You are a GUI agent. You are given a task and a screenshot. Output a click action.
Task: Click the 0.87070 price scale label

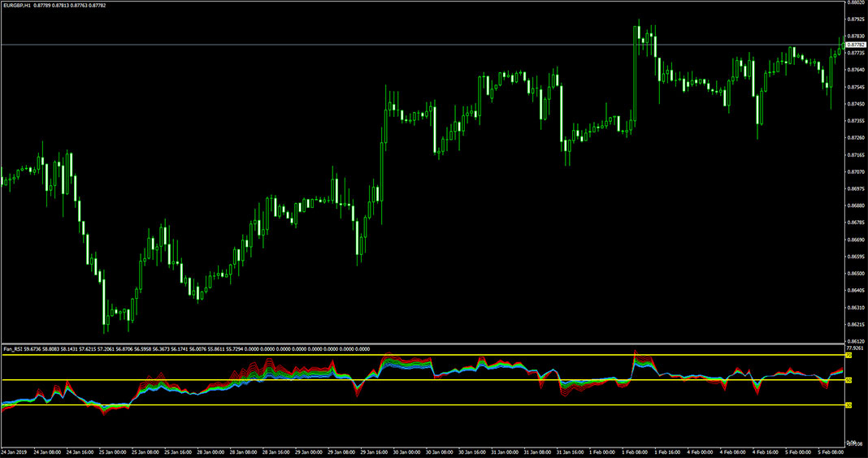click(856, 171)
